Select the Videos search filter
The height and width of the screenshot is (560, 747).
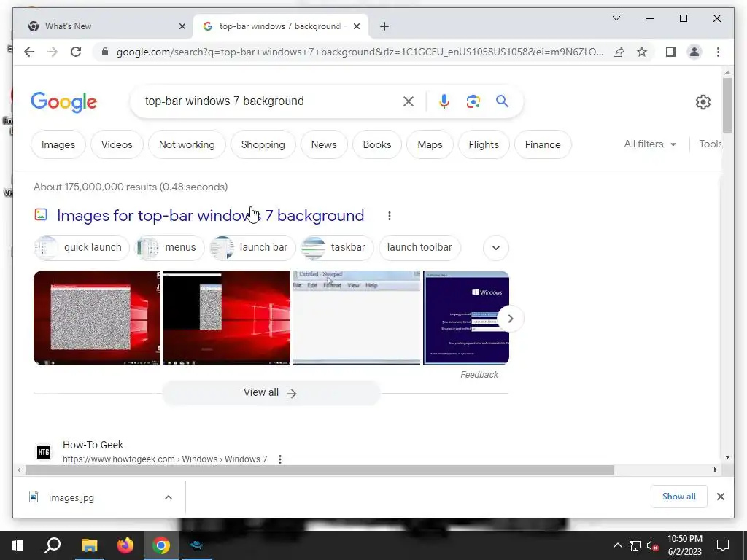(x=117, y=144)
